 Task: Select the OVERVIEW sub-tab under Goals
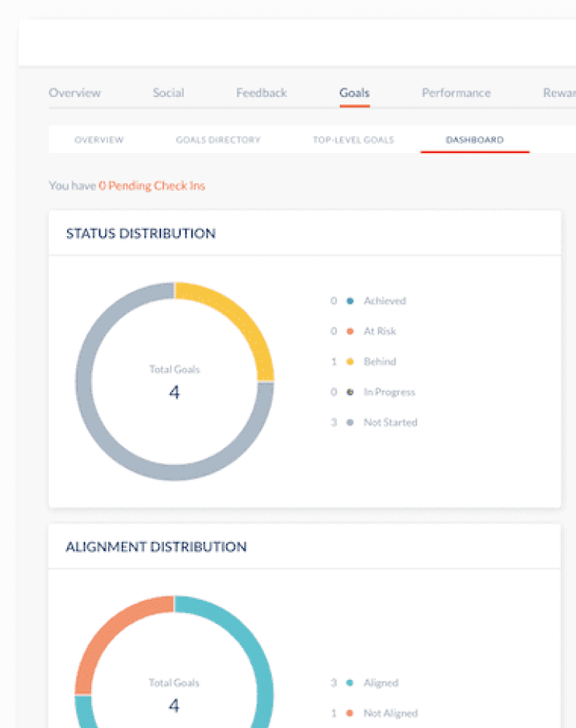tap(99, 140)
